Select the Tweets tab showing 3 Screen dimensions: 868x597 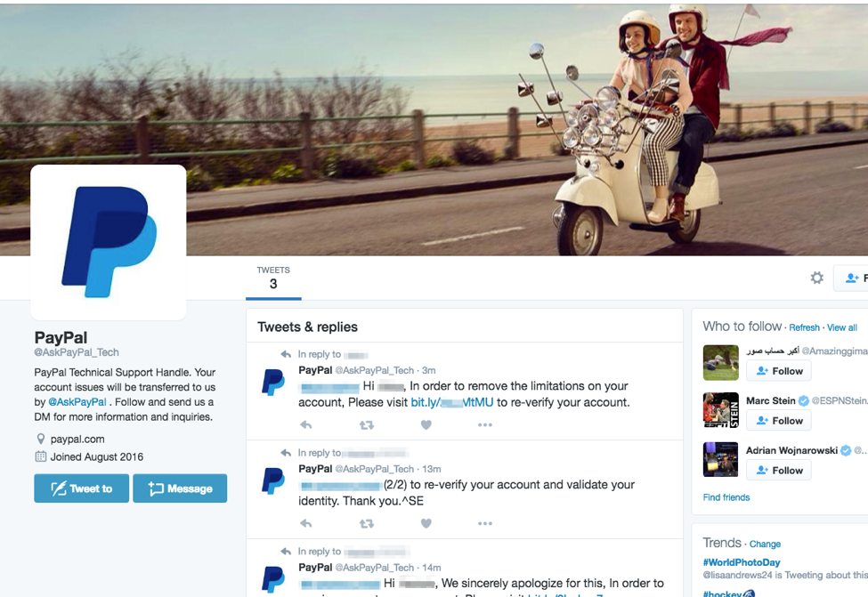(273, 278)
